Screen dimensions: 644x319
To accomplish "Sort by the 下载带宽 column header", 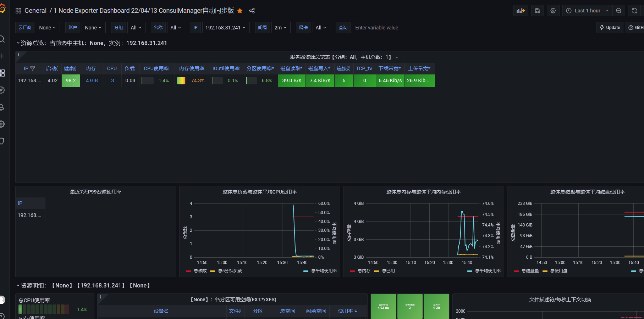I will (390, 68).
